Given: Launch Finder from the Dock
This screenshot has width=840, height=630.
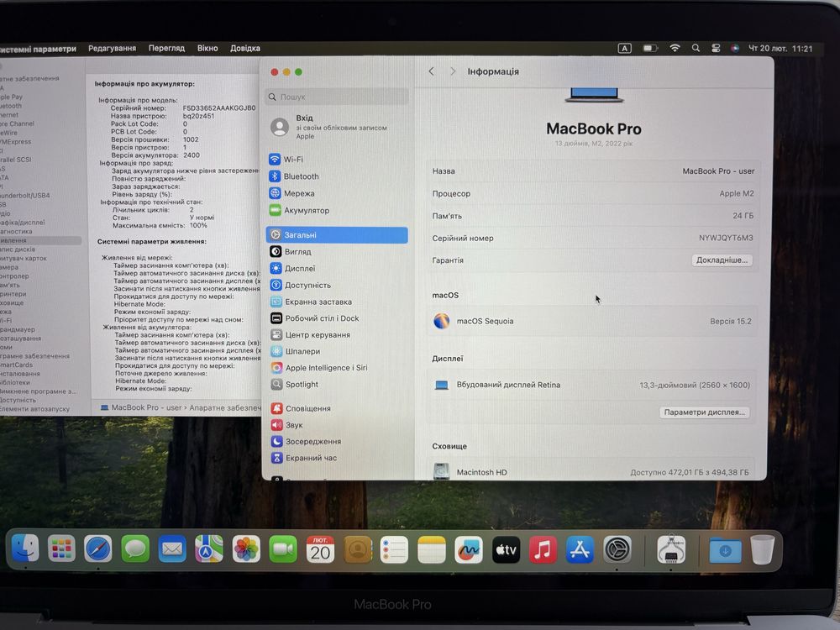Looking at the screenshot, I should tap(25, 549).
